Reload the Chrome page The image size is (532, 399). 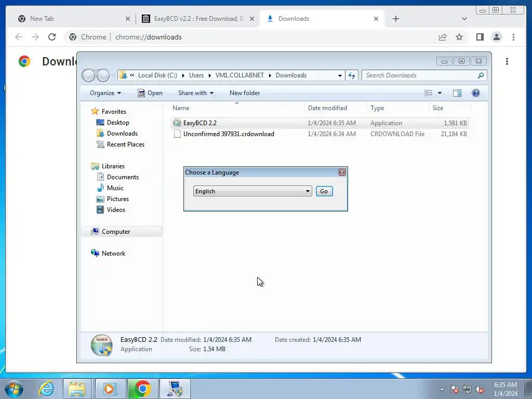(x=52, y=37)
